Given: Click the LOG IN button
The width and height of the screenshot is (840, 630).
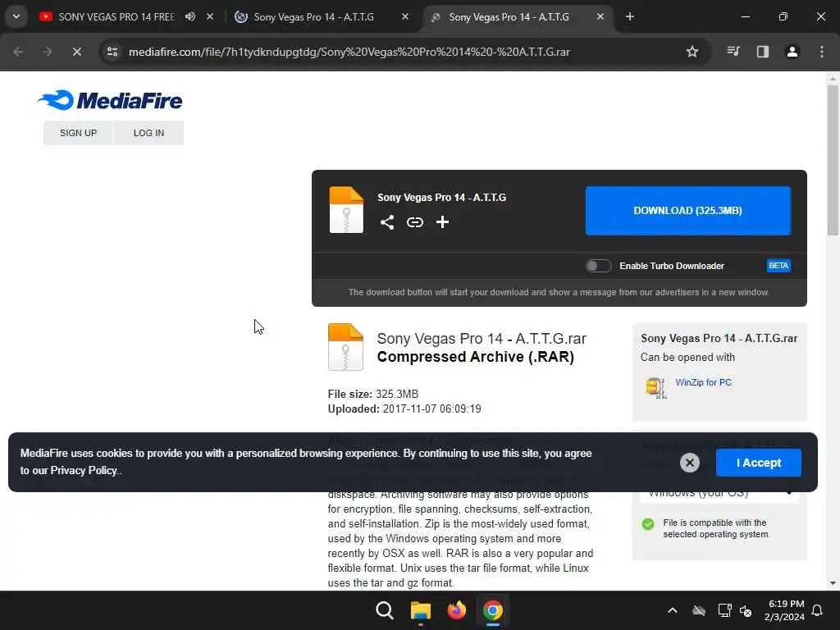Looking at the screenshot, I should pos(149,133).
